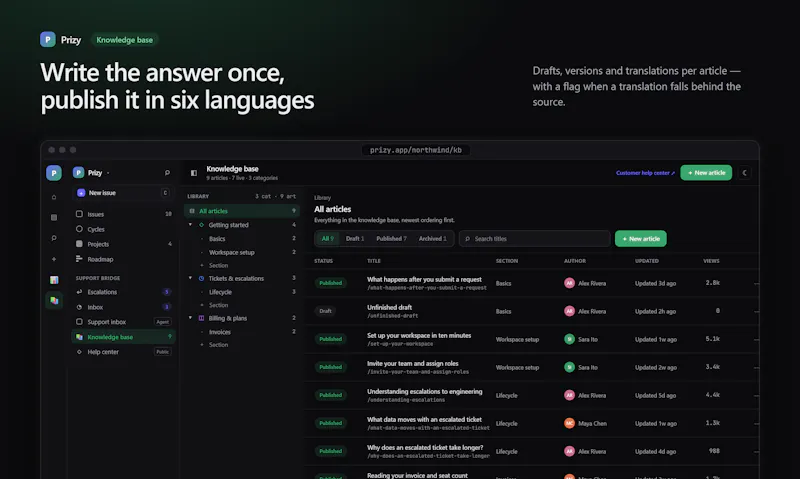Click Maya Chen's avatar in the escalated ticket data row
The image size is (800, 479).
(569, 423)
